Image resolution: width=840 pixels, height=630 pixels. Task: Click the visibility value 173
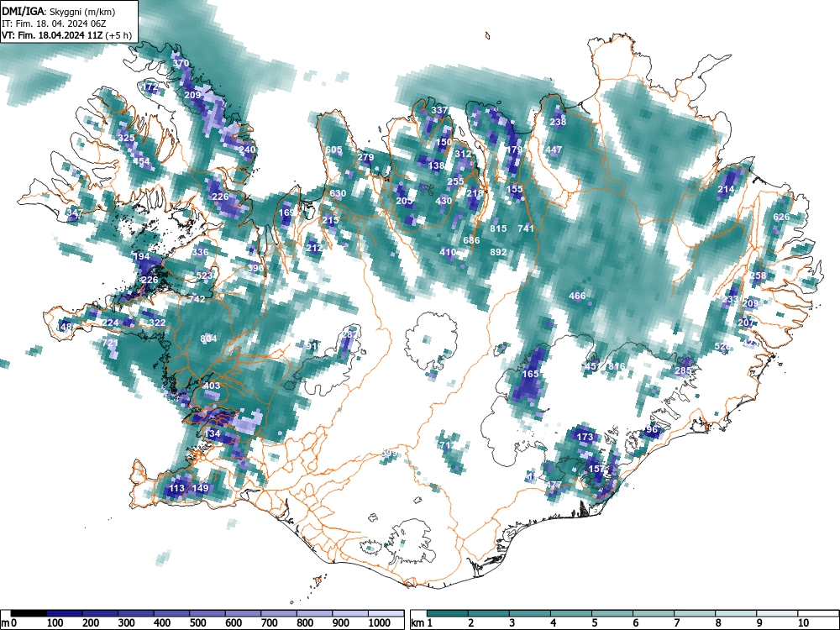(585, 437)
